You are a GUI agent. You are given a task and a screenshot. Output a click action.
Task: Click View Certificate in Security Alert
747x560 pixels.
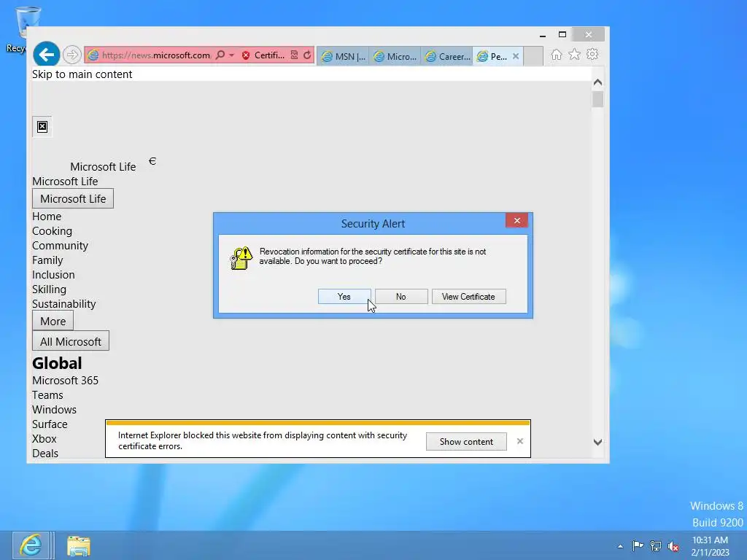coord(469,297)
